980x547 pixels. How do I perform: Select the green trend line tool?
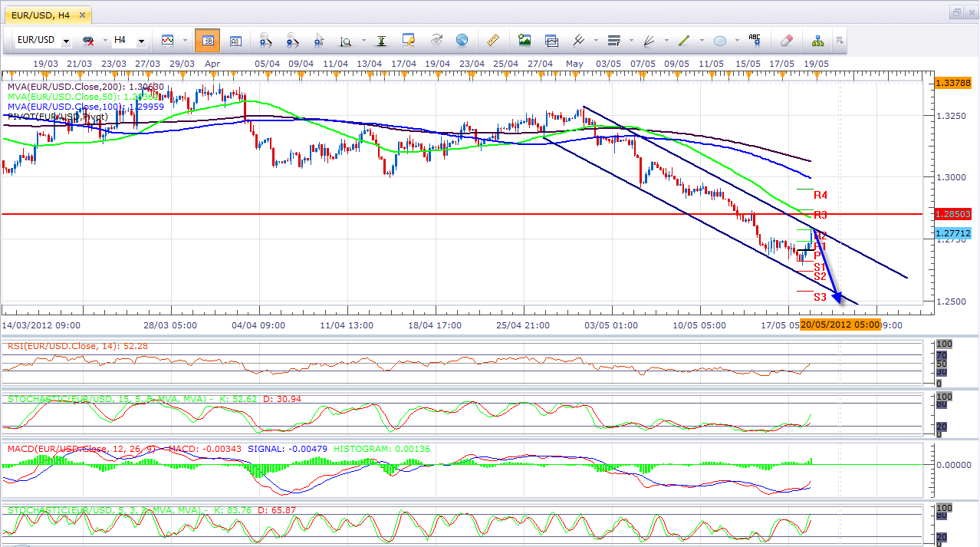(684, 40)
